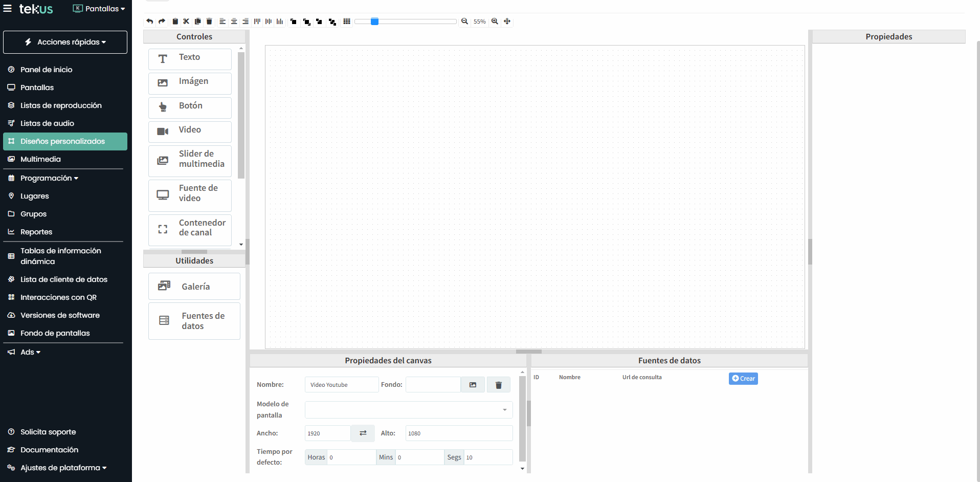Align elements to the left
This screenshot has width=980, height=482.
point(222,21)
